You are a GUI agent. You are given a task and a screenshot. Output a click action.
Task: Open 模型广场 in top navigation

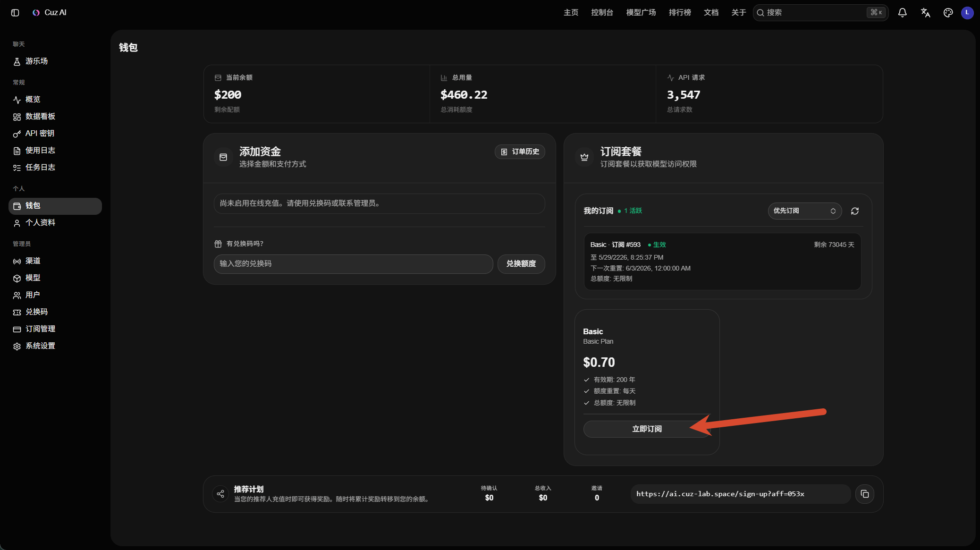[x=641, y=13]
